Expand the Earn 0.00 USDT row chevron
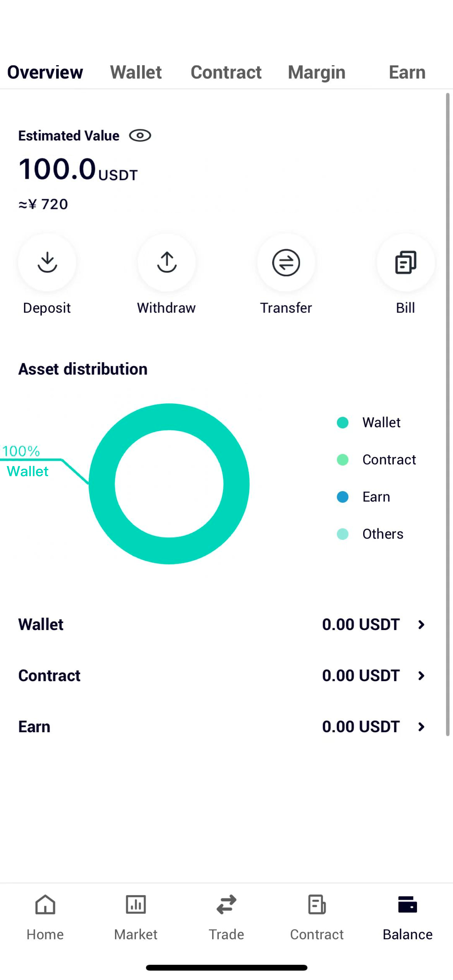The height and width of the screenshot is (980, 453). [x=421, y=727]
